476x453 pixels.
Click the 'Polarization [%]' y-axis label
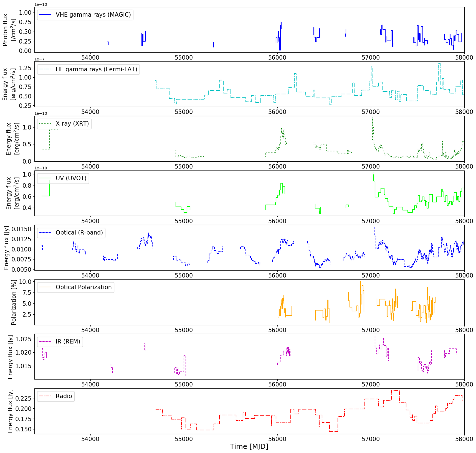tap(14, 302)
